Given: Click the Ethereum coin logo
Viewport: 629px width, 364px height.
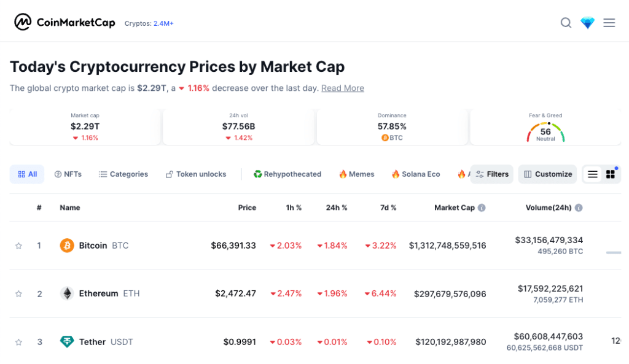Looking at the screenshot, I should click(67, 293).
